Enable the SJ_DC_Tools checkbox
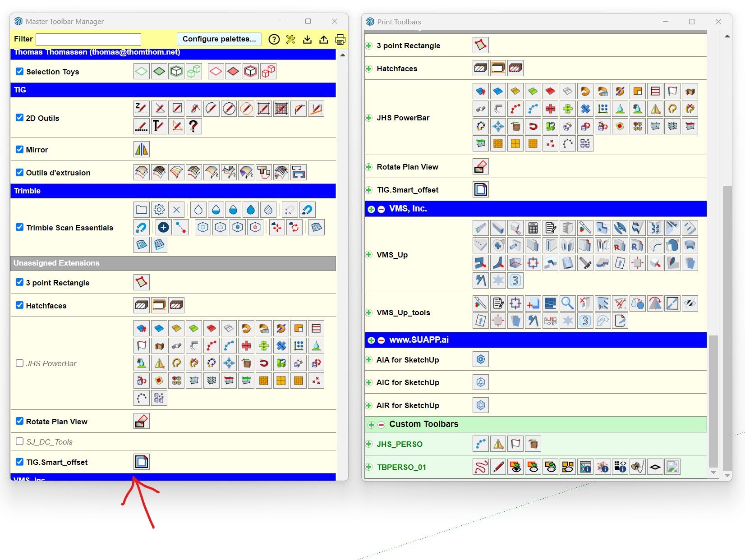745x560 pixels. tap(19, 441)
